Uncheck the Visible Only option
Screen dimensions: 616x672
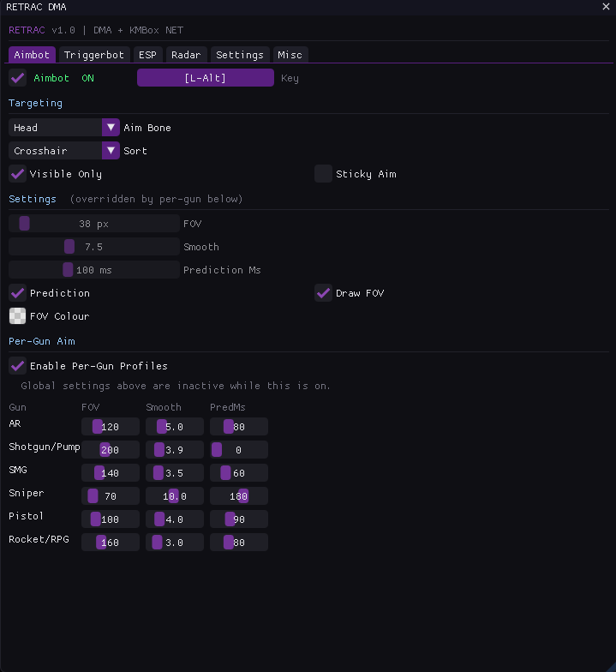[x=17, y=174]
